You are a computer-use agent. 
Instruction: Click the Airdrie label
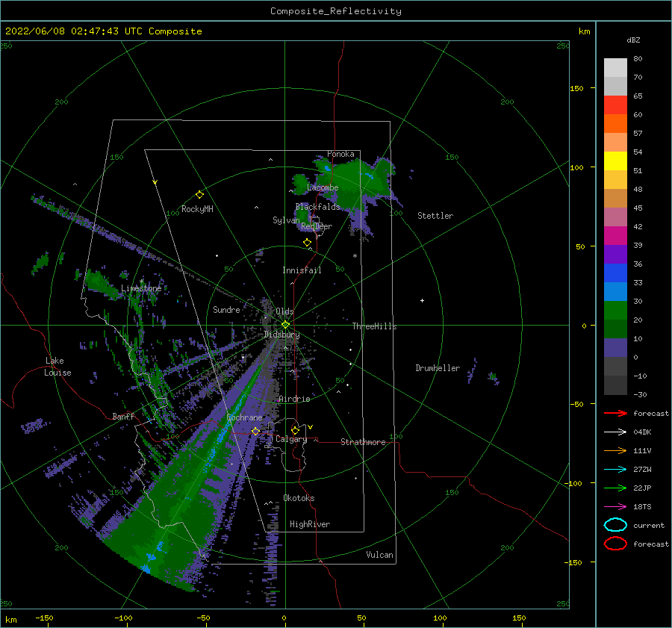tap(294, 399)
